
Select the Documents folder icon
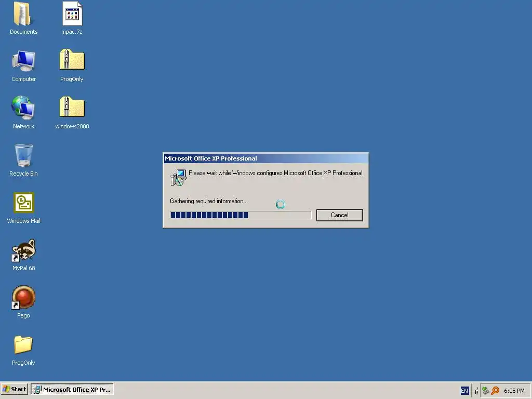(23, 14)
